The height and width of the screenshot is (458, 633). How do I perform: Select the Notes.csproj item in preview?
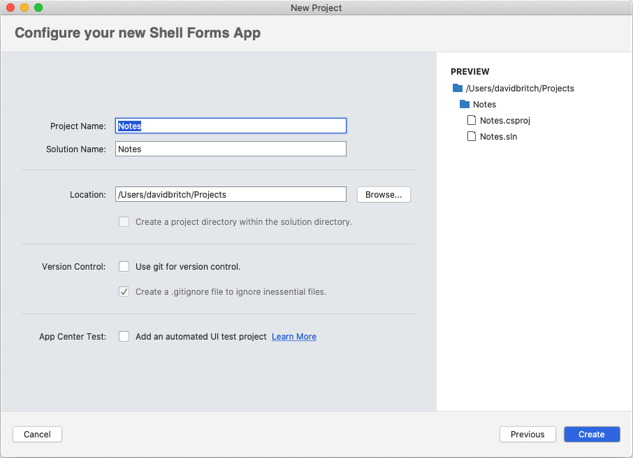[505, 120]
